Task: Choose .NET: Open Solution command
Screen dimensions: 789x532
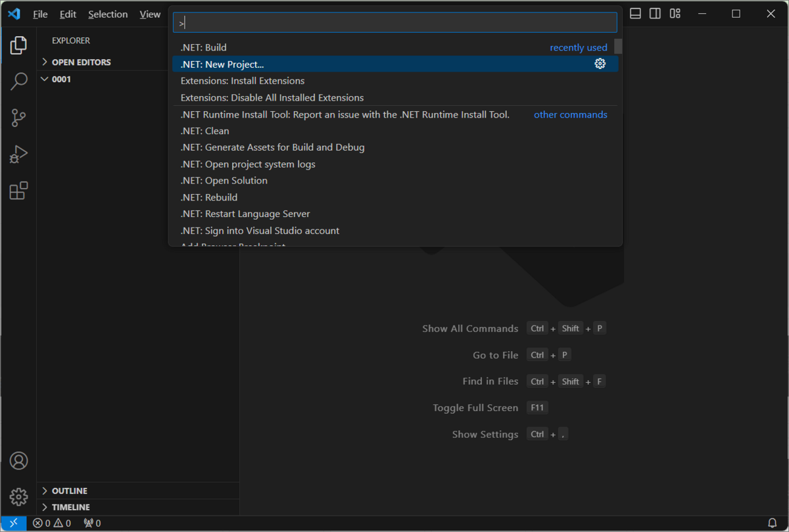Action: (x=394, y=180)
